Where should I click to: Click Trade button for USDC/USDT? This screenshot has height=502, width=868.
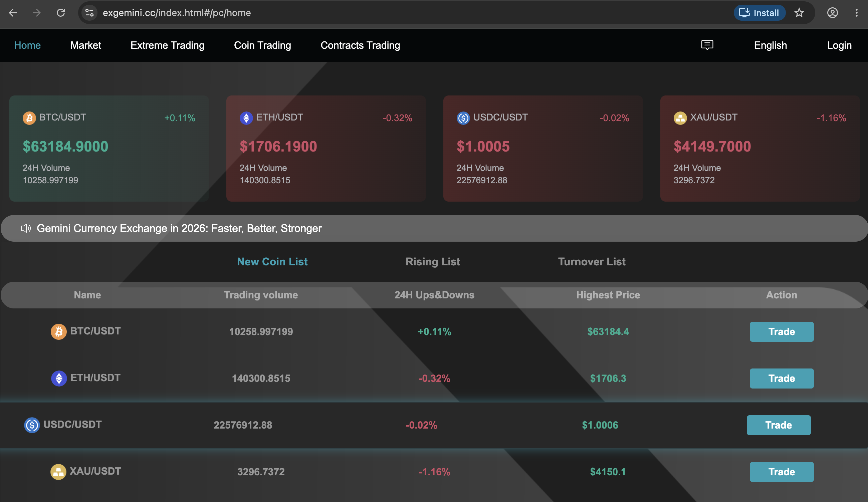779,425
